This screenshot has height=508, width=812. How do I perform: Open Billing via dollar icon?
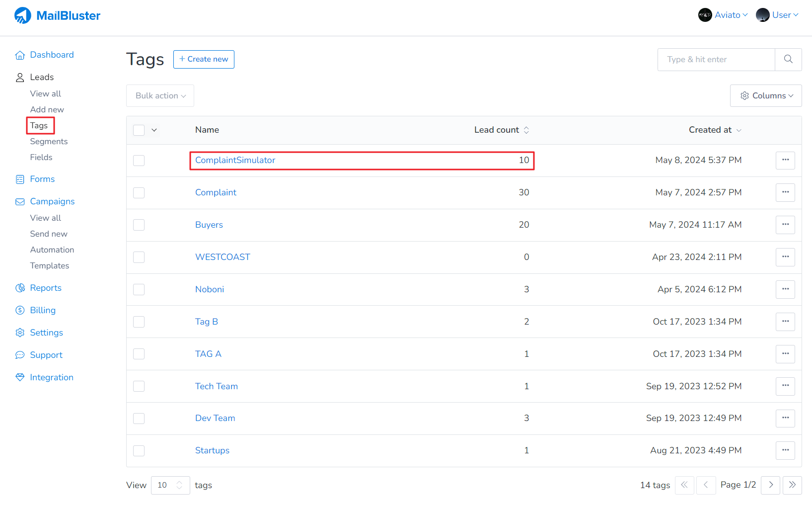tap(20, 311)
